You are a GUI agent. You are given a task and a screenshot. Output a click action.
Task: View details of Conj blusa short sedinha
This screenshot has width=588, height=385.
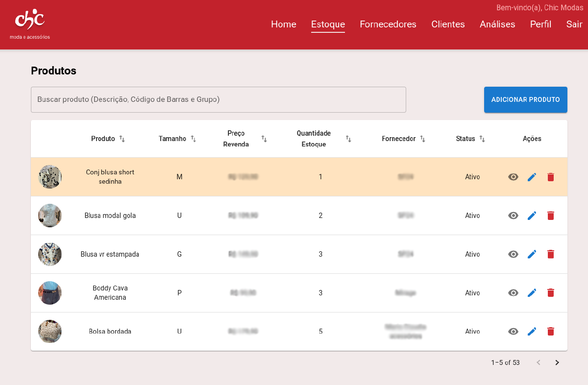[x=513, y=177]
